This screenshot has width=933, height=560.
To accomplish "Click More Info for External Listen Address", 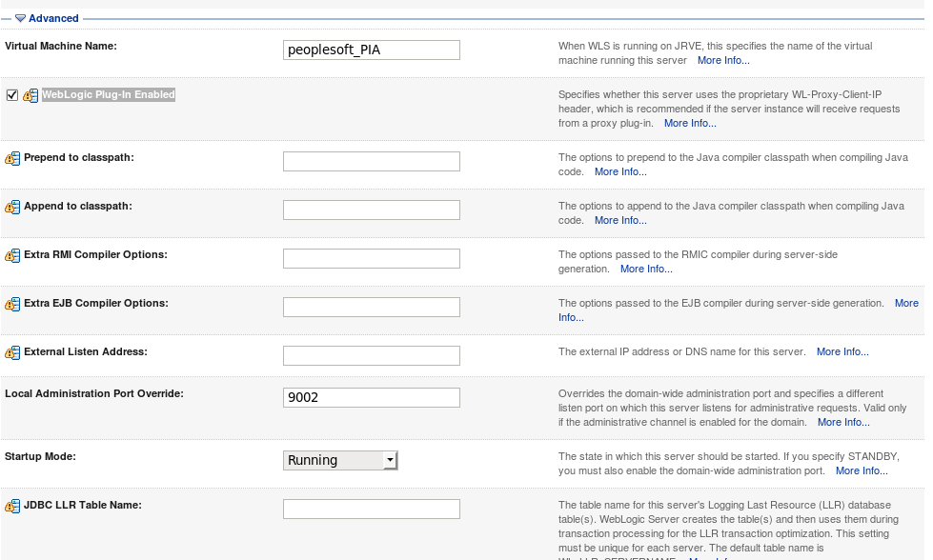I will pos(842,351).
